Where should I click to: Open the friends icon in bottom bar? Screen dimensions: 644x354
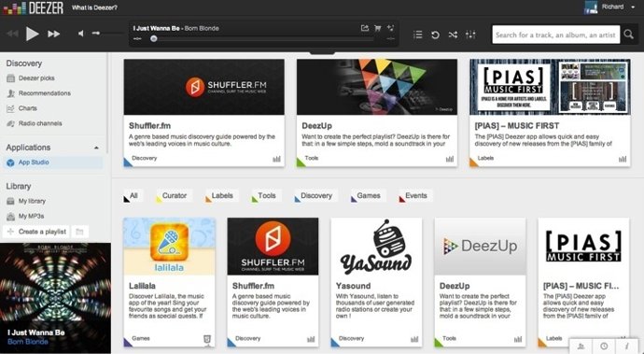point(581,347)
